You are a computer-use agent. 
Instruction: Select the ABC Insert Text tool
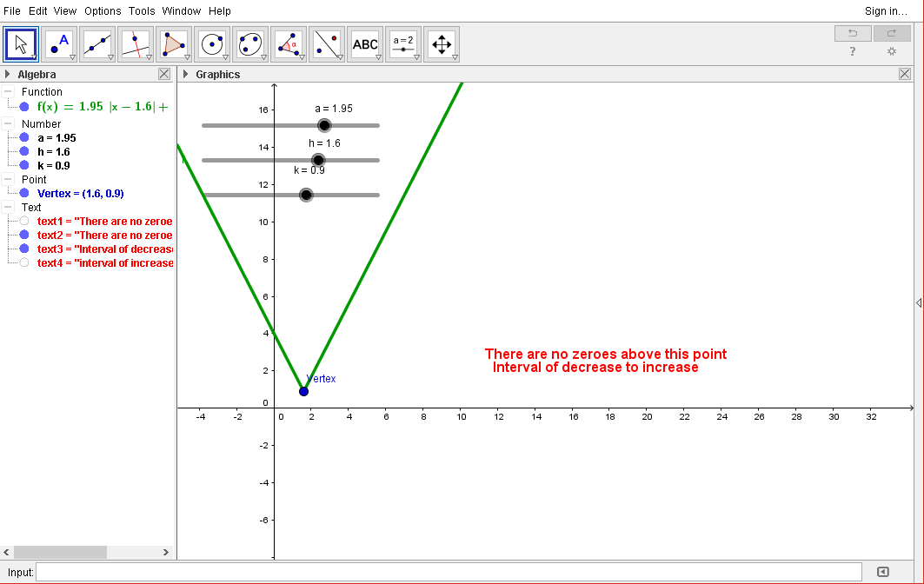click(x=365, y=44)
